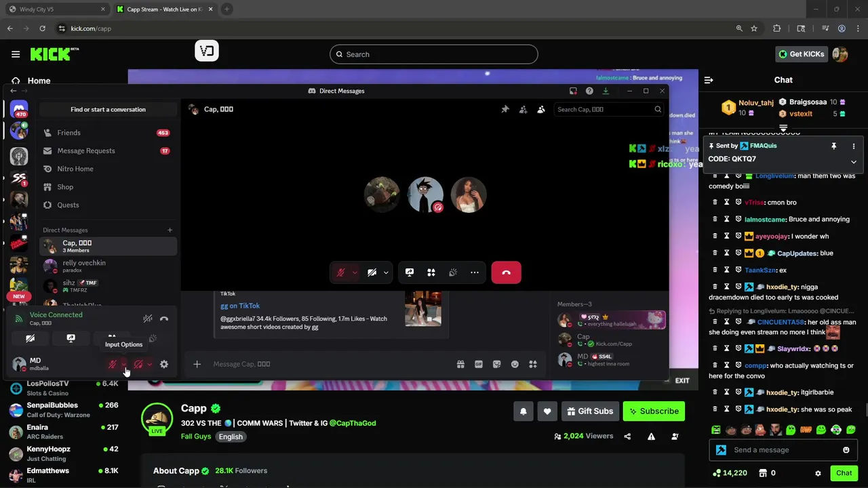
Task: Toggle Discord member list icon
Action: pos(541,109)
